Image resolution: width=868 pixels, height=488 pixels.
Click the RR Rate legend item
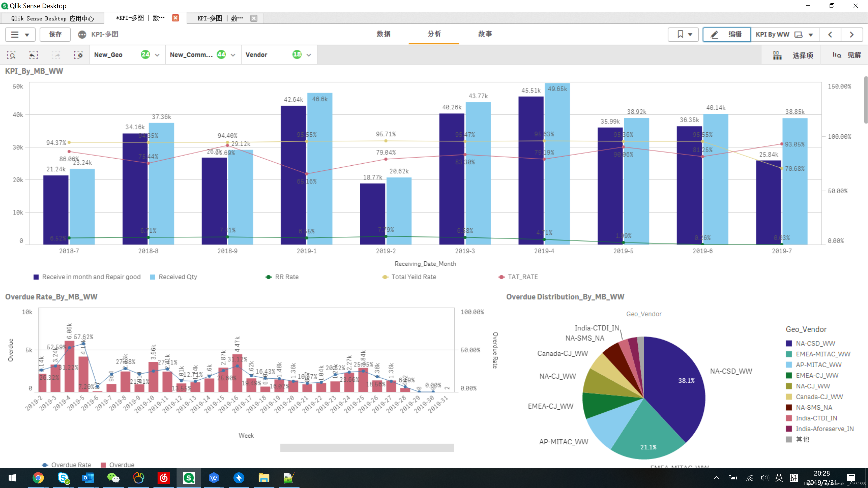click(282, 277)
